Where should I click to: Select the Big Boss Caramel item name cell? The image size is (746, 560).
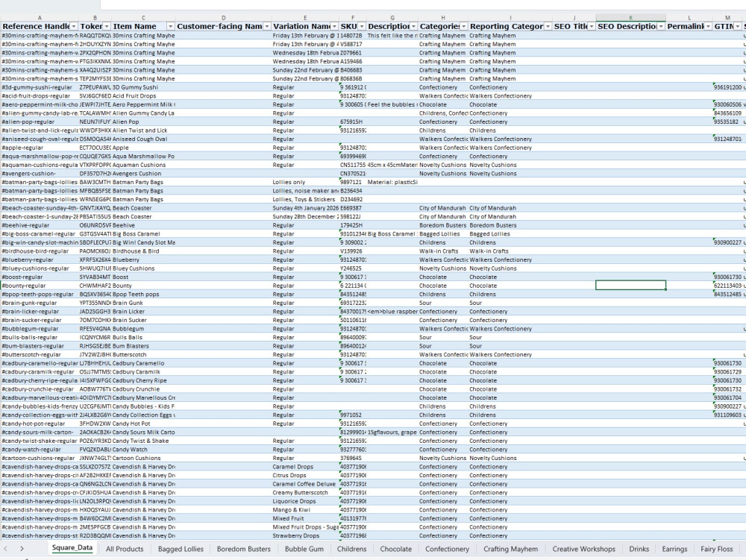143,234
